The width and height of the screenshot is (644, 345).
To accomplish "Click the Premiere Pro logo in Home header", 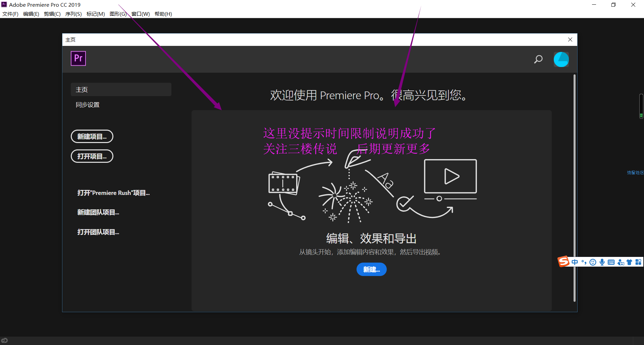I will (x=78, y=58).
